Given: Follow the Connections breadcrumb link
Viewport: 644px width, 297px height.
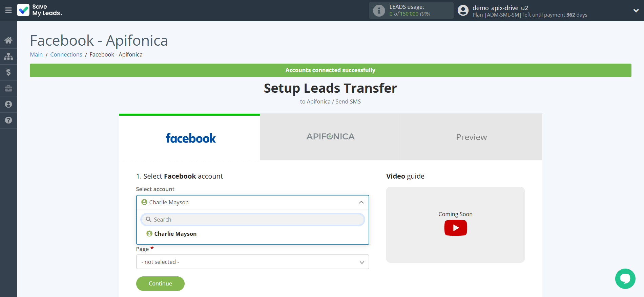Looking at the screenshot, I should [x=66, y=54].
